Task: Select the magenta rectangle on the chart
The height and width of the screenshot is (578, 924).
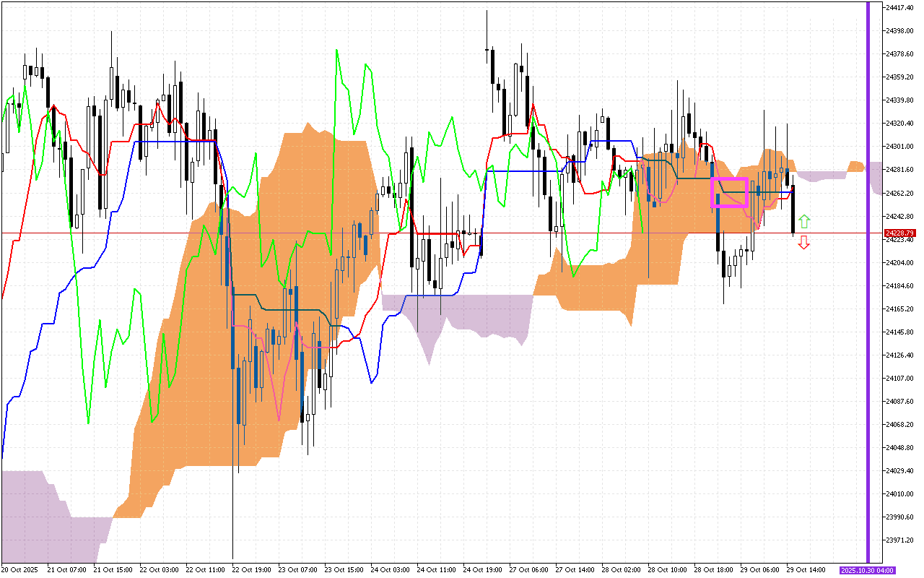Action: click(729, 192)
